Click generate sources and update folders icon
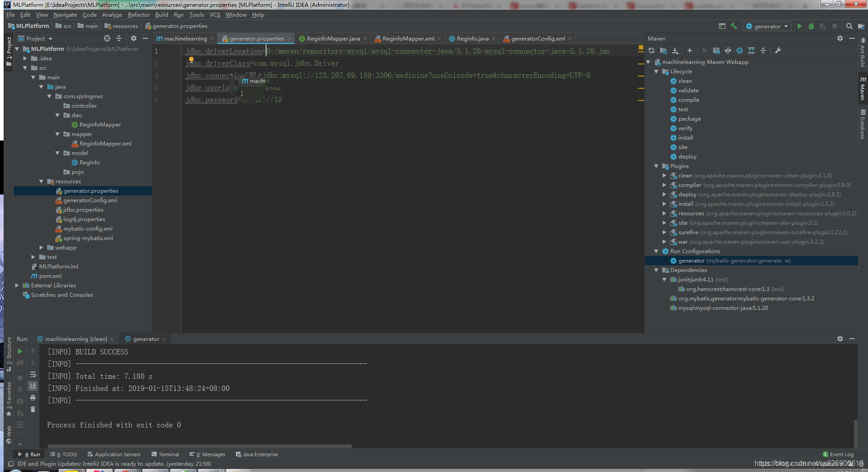868x472 pixels. (663, 51)
